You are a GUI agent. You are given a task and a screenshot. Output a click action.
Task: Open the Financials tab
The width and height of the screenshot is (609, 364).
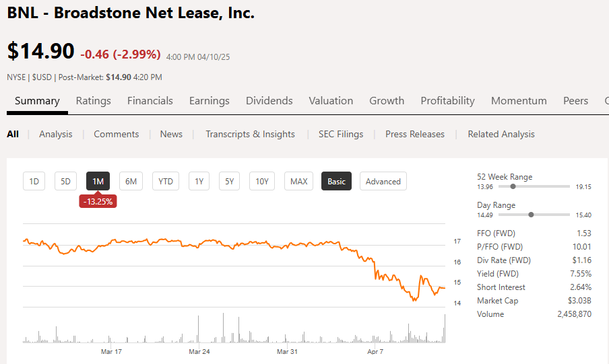pyautogui.click(x=150, y=101)
